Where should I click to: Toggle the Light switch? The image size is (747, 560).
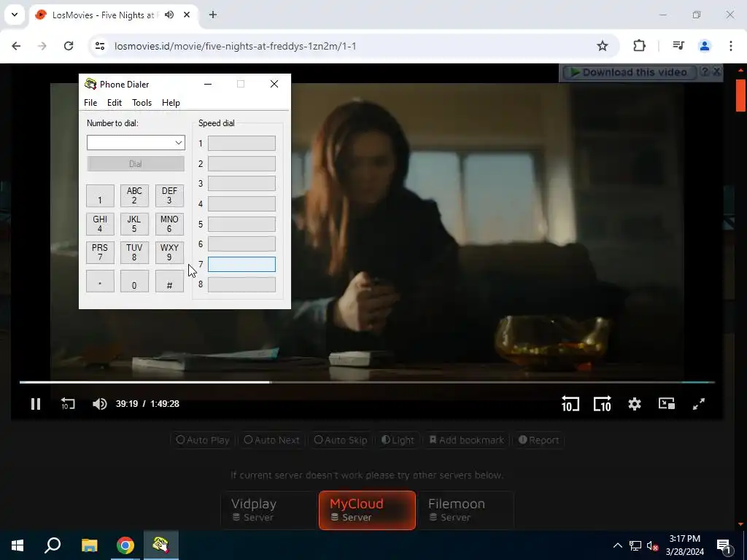tap(398, 440)
